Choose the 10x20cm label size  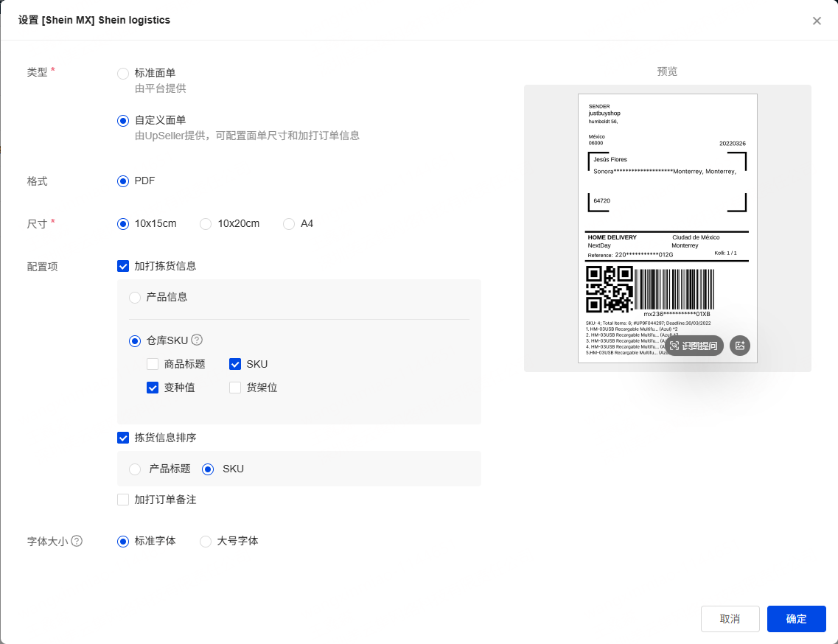[206, 224]
